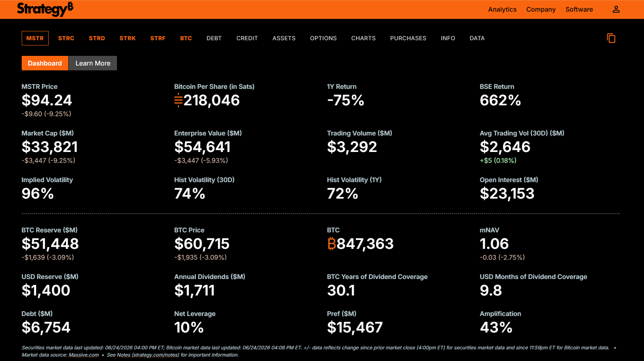
Task: Click the Enterprise Value figure $54,641
Action: click(202, 147)
